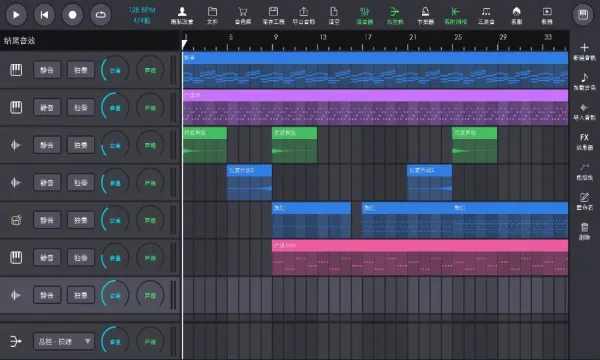Toggle the master track icon in the toolbar
This screenshot has width=600, height=360.
[395, 15]
